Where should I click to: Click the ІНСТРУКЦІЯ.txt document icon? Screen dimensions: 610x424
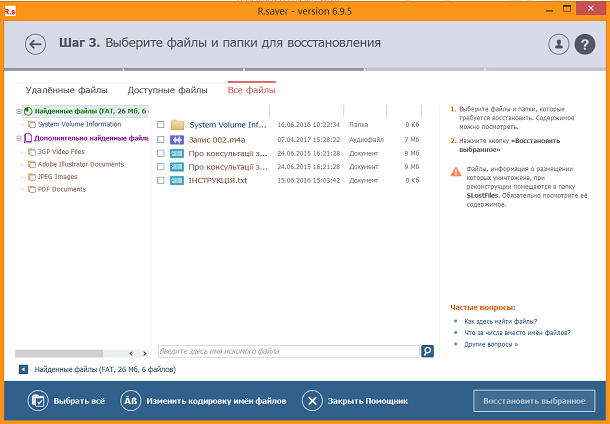pyautogui.click(x=177, y=181)
